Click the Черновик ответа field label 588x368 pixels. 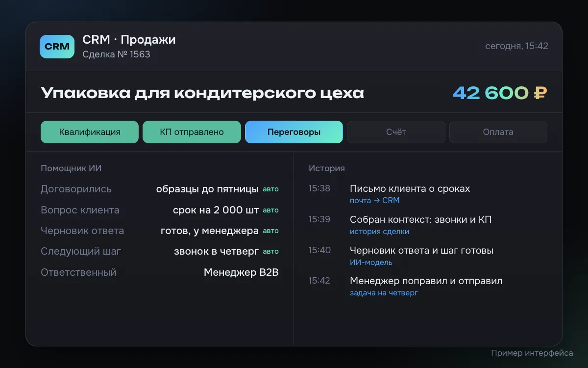pos(82,231)
